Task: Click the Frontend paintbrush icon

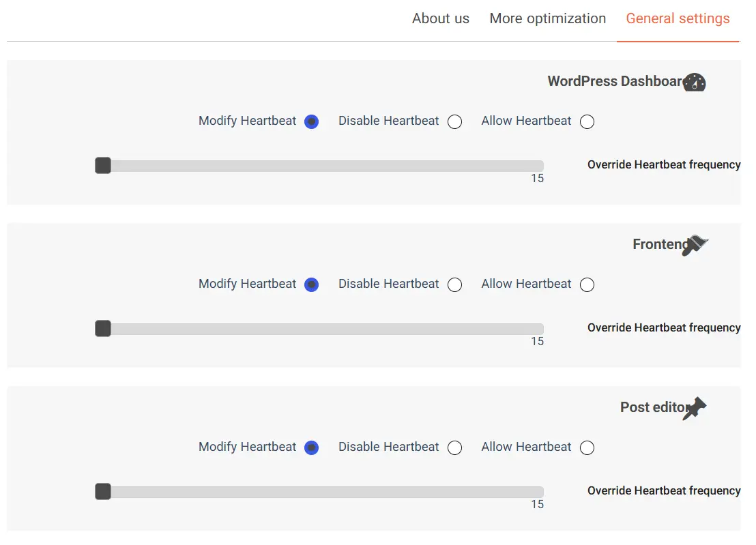Action: (695, 245)
